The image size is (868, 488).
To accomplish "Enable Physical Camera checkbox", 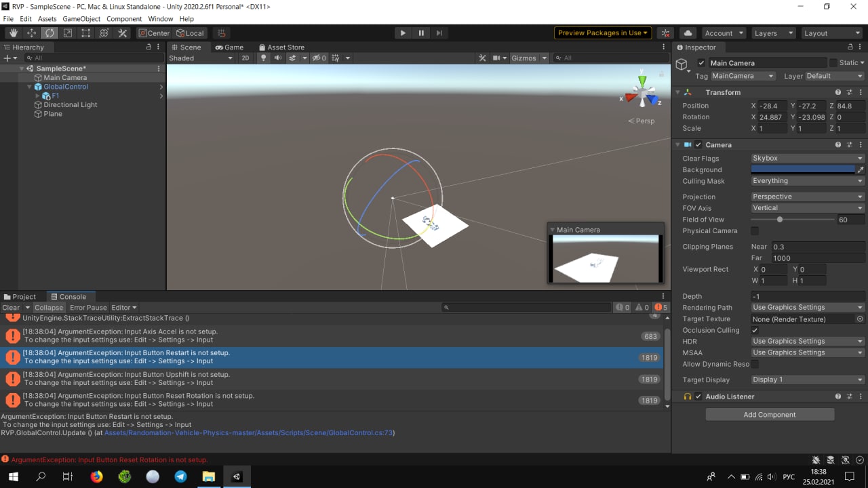I will pos(755,231).
